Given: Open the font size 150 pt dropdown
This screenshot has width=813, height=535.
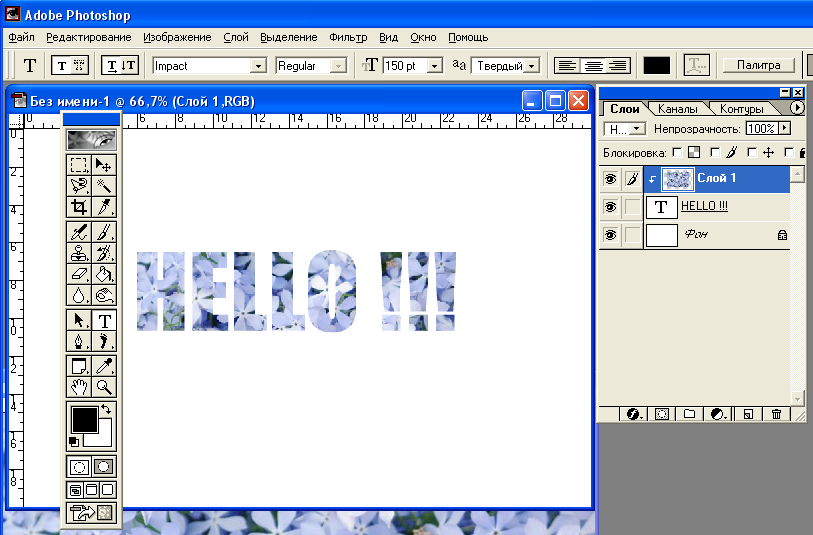Looking at the screenshot, I should 435,66.
